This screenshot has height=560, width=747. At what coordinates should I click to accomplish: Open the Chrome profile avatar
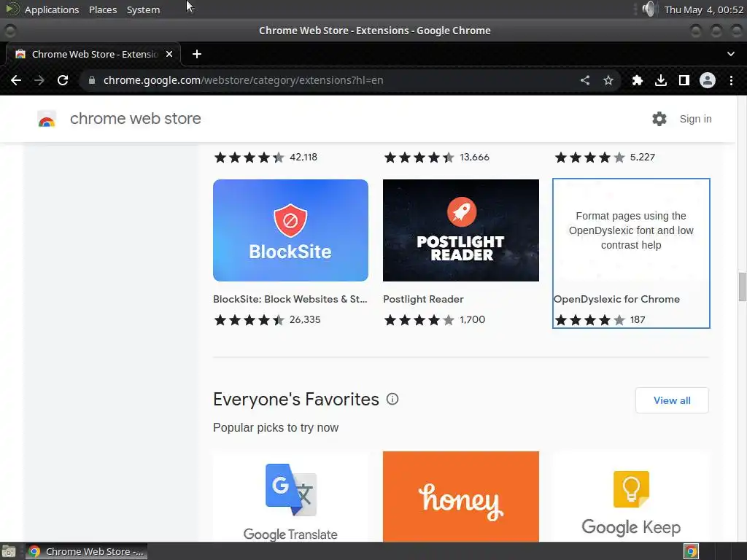point(708,80)
